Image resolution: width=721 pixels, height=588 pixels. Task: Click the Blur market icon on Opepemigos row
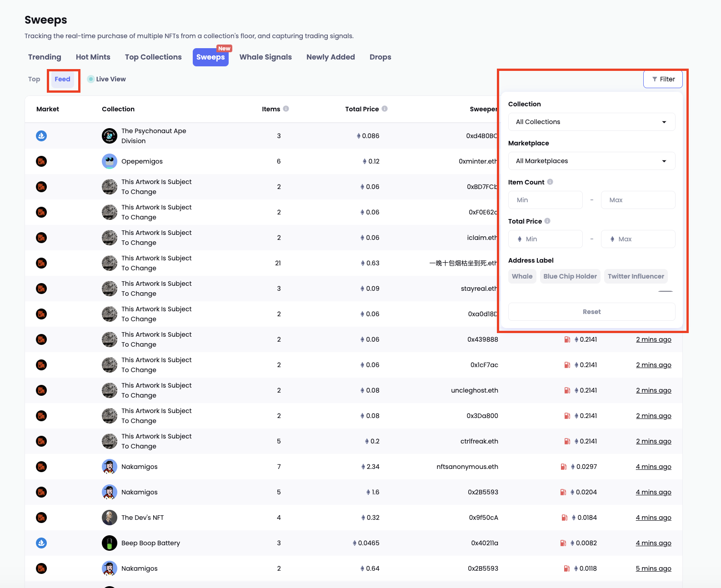point(41,161)
